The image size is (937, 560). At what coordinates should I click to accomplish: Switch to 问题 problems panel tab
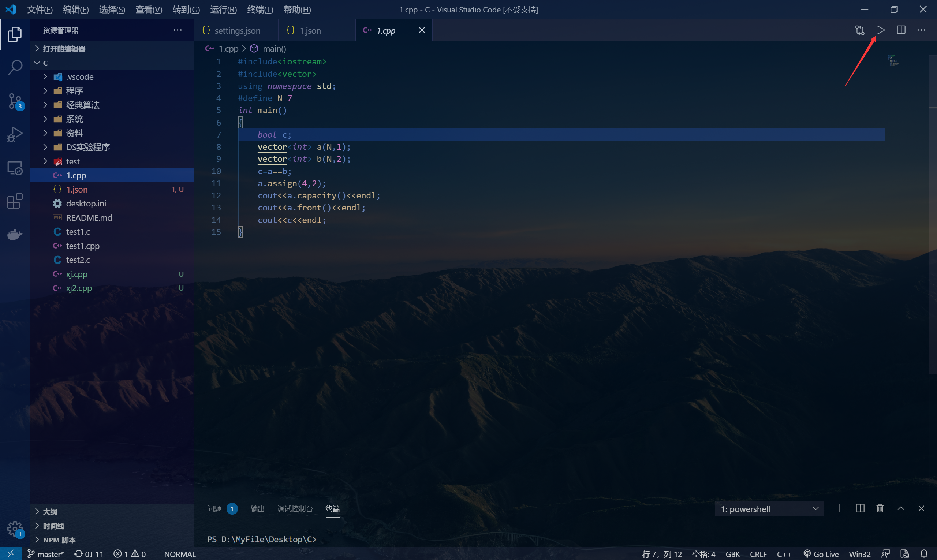[x=222, y=509]
